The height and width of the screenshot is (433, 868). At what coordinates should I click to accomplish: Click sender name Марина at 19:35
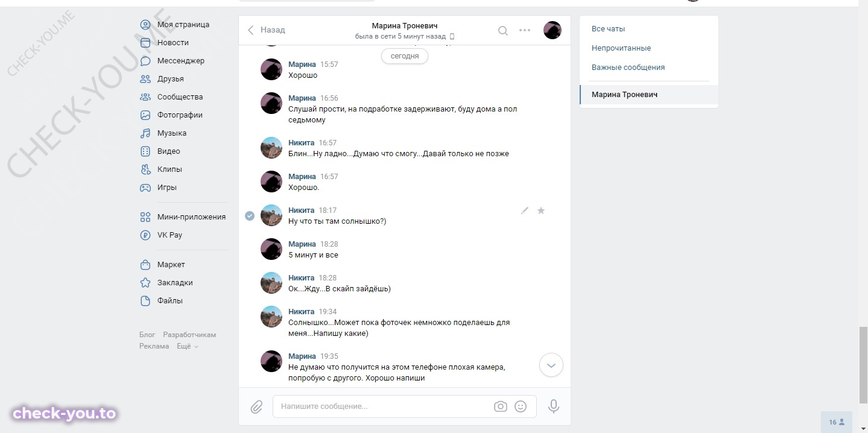[x=302, y=356]
